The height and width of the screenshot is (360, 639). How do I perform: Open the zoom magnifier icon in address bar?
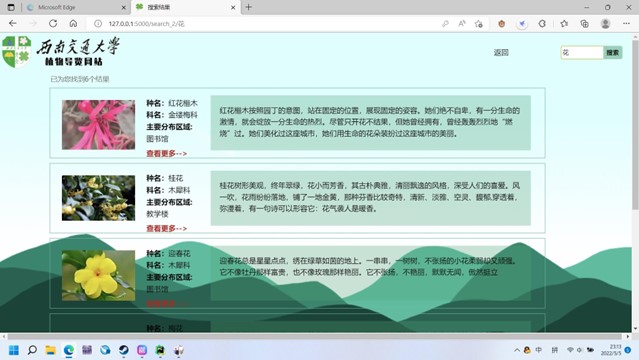click(x=445, y=24)
